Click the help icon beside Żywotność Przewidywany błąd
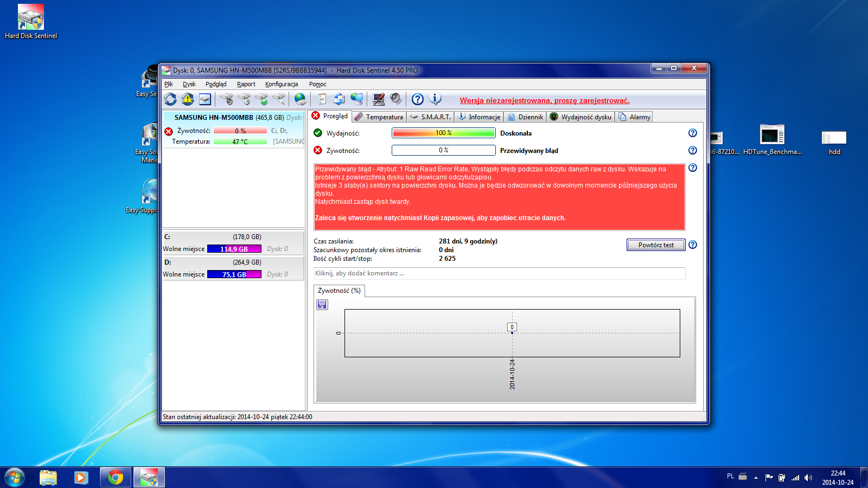This screenshot has width=868, height=488. click(693, 150)
